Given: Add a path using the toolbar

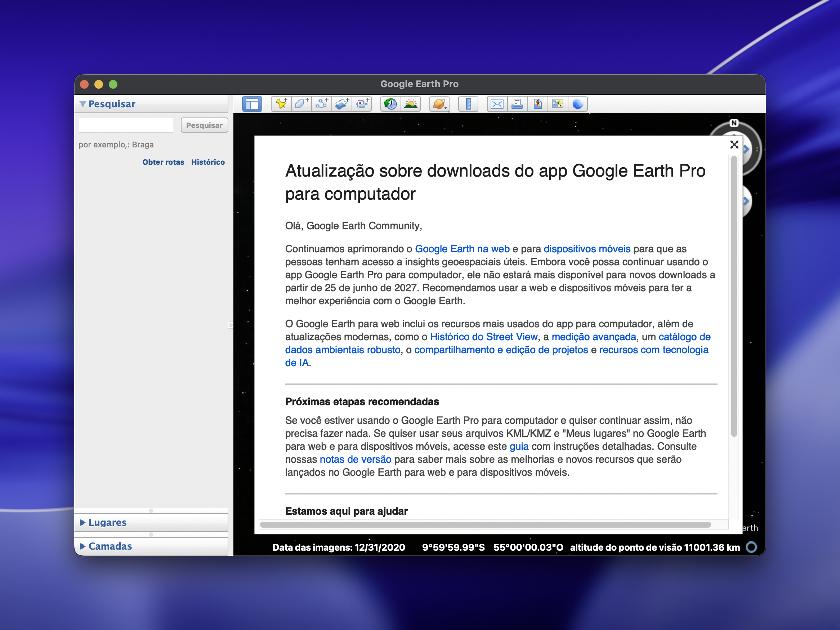Looking at the screenshot, I should 322,104.
